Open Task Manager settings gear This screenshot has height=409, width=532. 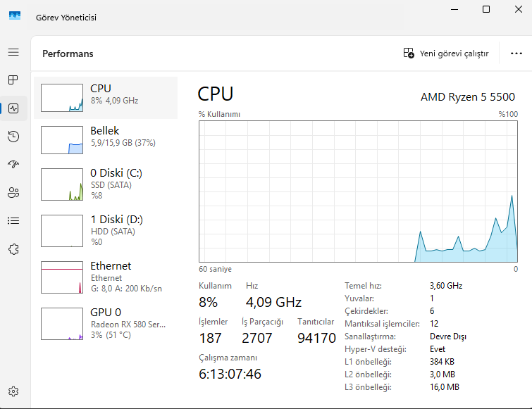[x=13, y=391]
